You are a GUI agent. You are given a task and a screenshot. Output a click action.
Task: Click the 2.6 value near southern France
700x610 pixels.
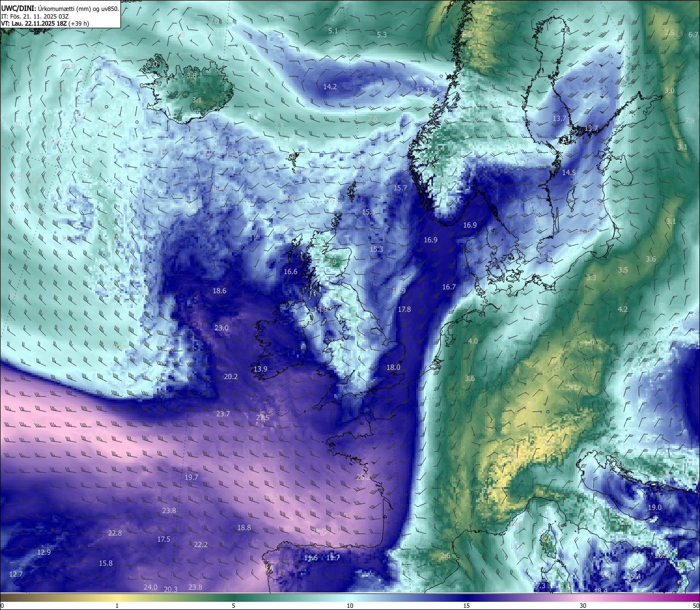coord(445,555)
